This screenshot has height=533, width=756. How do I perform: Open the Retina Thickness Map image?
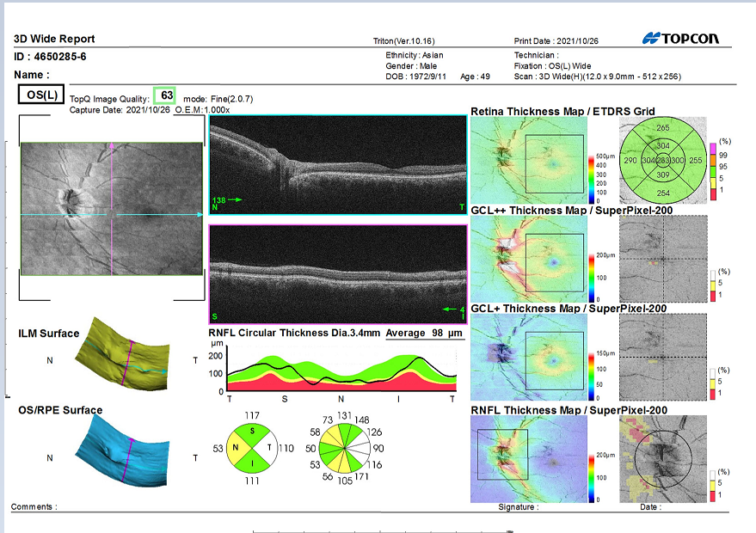[x=528, y=162]
